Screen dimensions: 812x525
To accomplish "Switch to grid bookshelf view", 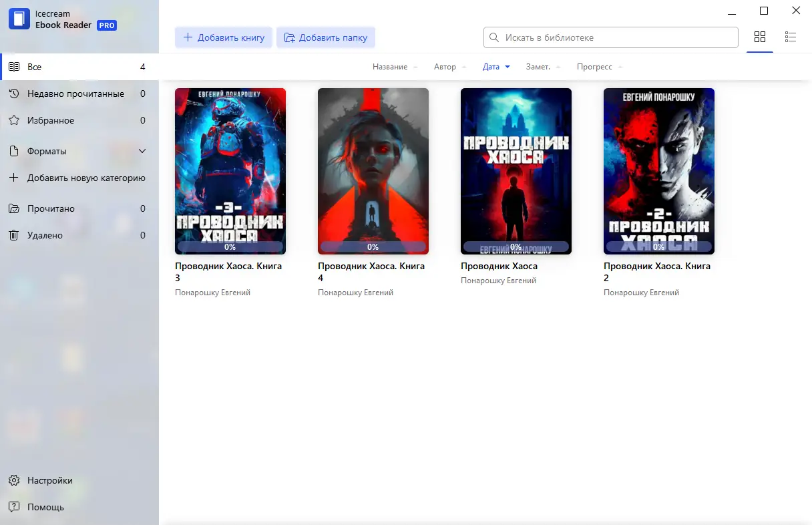I will 760,37.
